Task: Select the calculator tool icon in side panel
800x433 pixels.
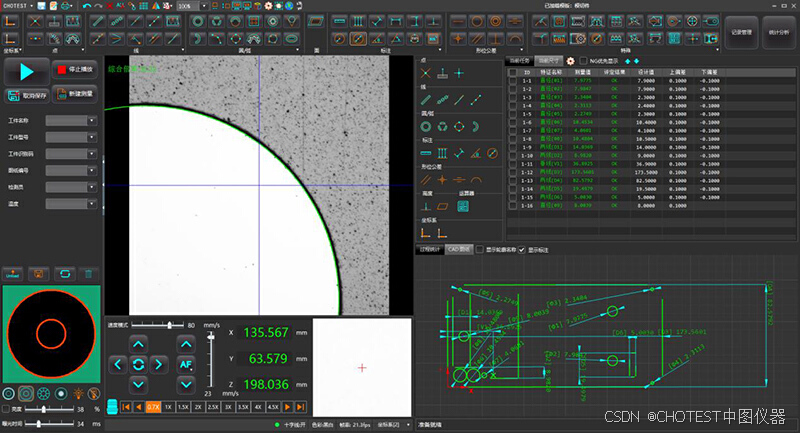Action: pos(463,206)
